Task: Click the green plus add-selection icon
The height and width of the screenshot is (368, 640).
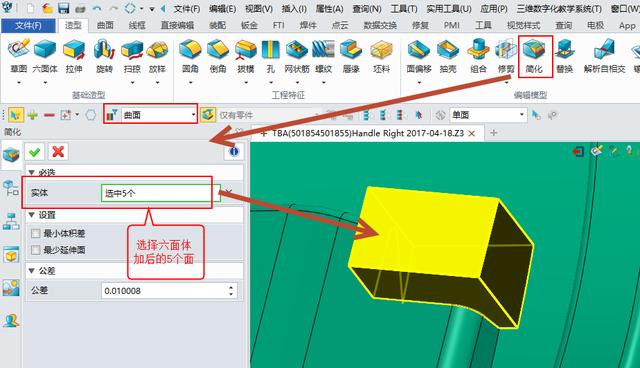Action: [33, 115]
